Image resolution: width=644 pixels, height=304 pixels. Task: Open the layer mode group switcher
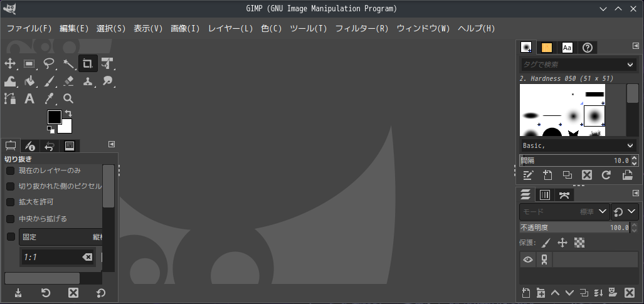click(x=625, y=212)
